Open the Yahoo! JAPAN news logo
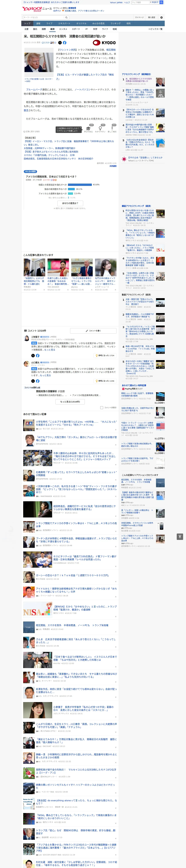 pyautogui.click(x=37, y=9)
